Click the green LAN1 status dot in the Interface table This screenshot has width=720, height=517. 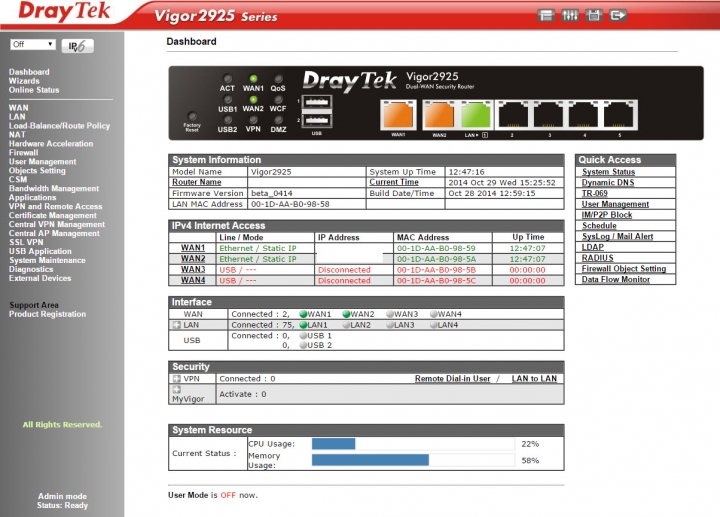tap(303, 325)
